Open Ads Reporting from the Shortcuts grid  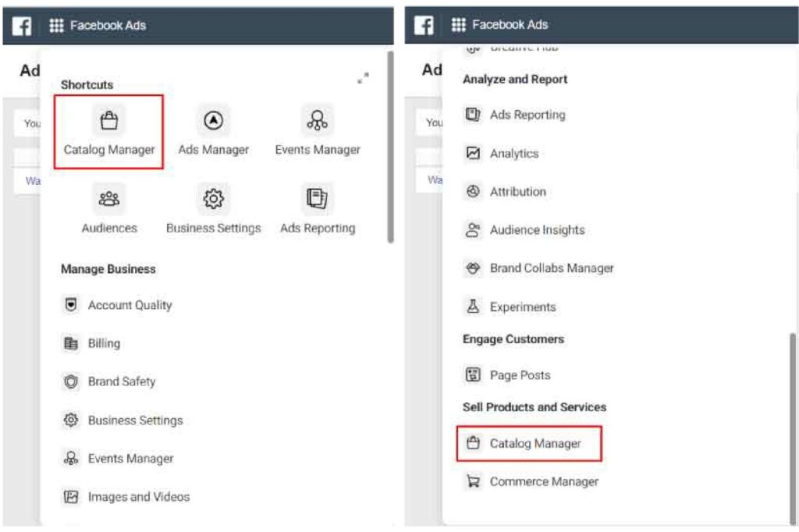pyautogui.click(x=317, y=200)
